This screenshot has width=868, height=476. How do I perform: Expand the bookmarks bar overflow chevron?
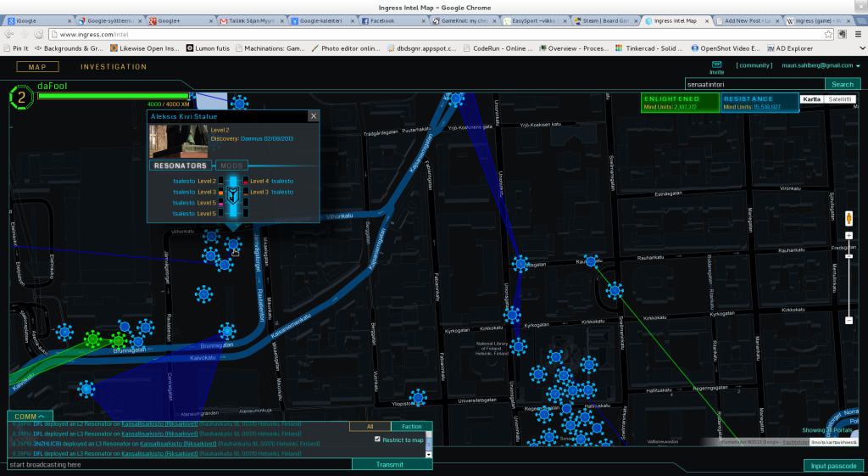(861, 48)
